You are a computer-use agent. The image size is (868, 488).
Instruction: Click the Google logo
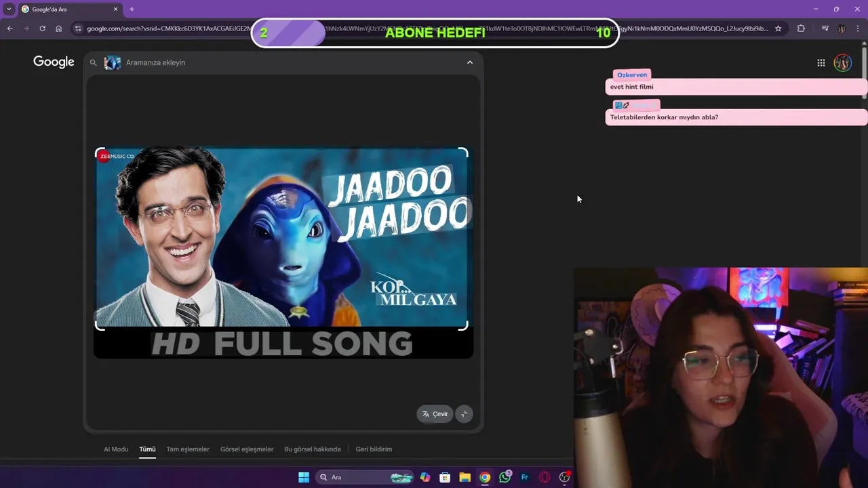(x=54, y=62)
